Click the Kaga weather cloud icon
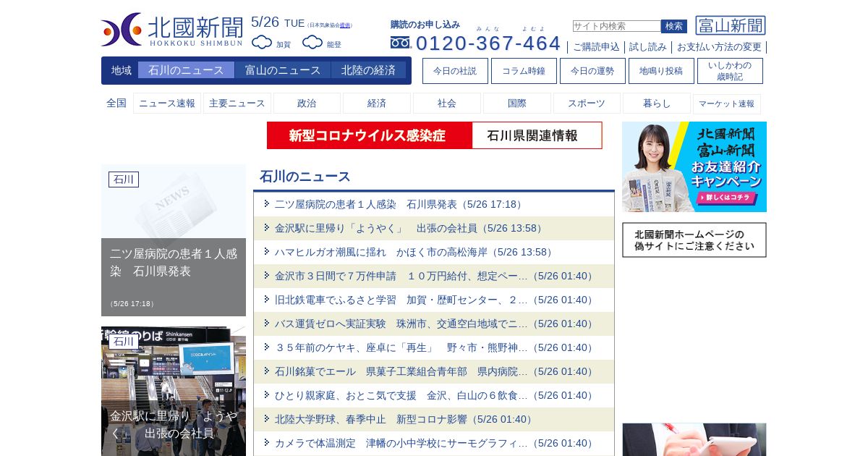Viewport: 868px width, 456px height. coord(262,43)
